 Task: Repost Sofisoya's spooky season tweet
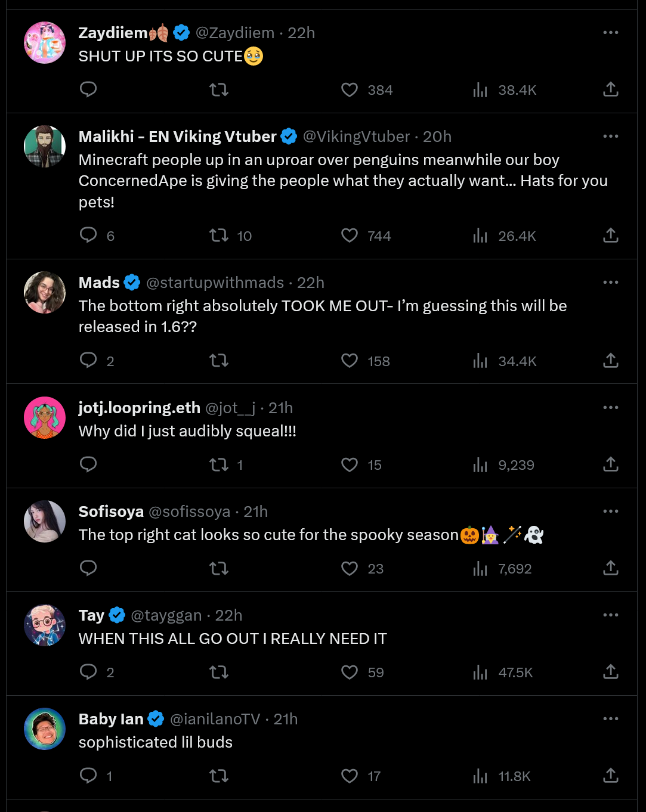pos(219,568)
